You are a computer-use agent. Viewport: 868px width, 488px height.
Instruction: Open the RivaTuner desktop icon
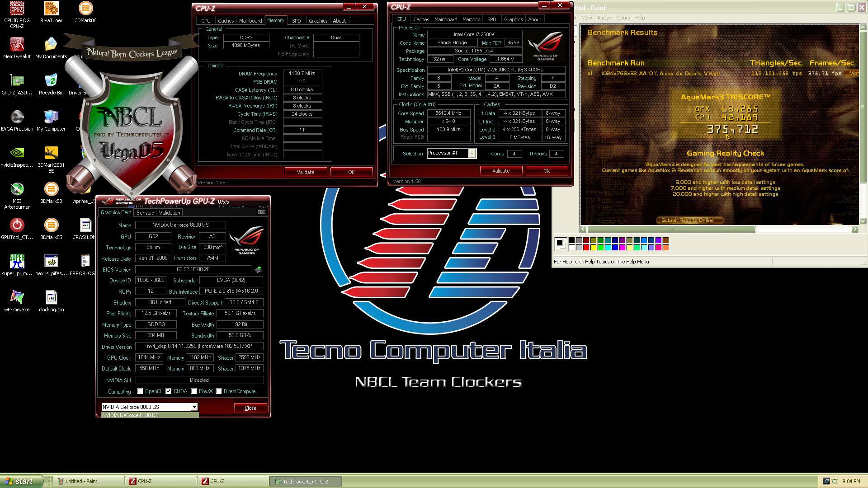pyautogui.click(x=51, y=12)
